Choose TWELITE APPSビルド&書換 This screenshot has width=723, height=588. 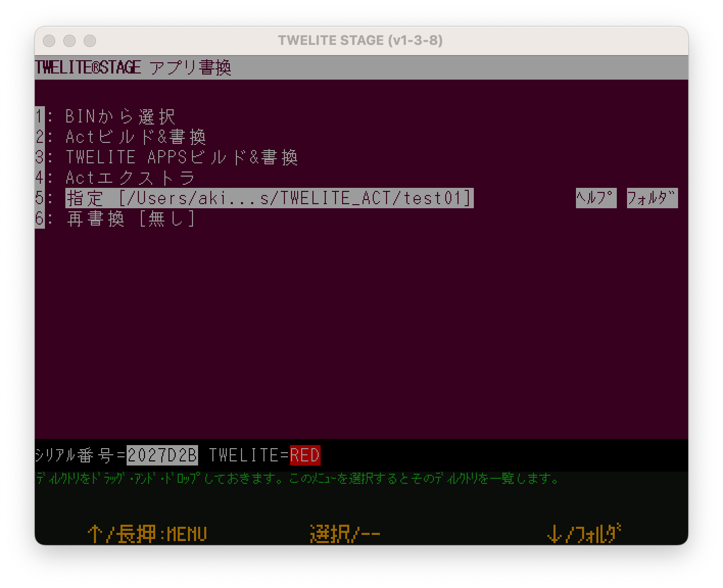181,157
